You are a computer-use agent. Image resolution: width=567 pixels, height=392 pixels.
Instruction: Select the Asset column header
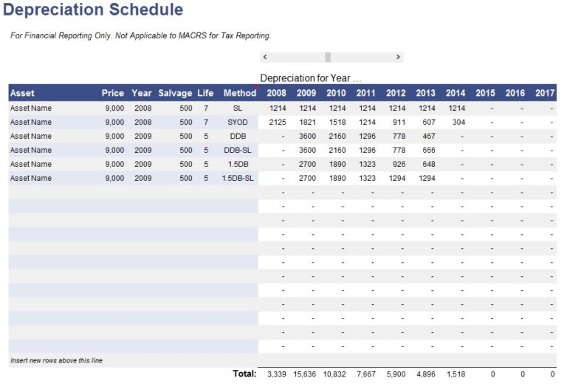tap(22, 93)
